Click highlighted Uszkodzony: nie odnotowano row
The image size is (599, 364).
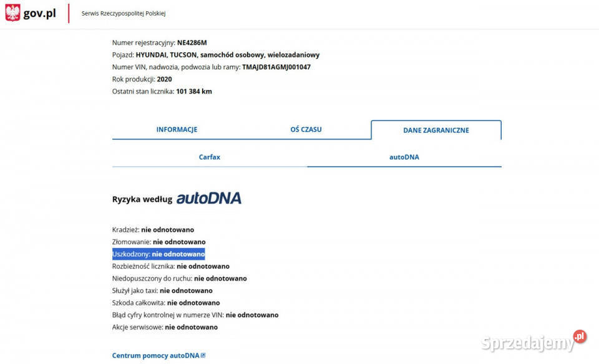click(x=158, y=254)
